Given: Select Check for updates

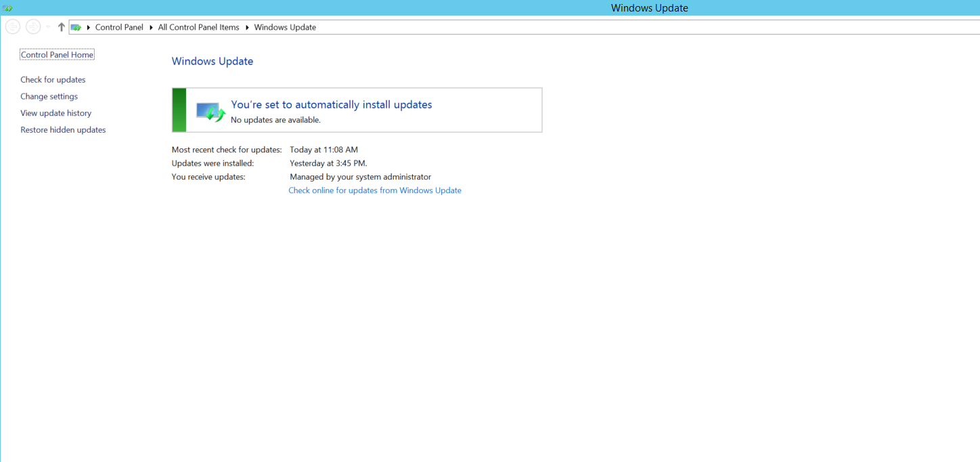Looking at the screenshot, I should point(53,79).
